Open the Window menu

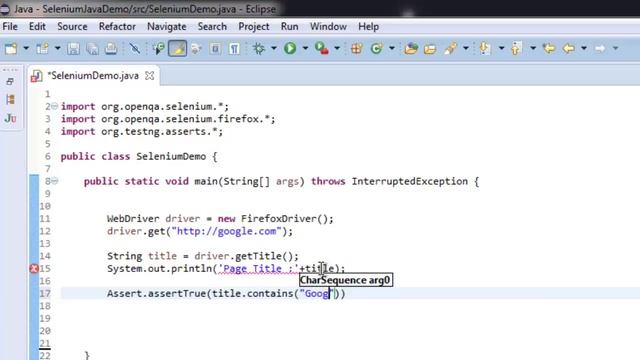pyautogui.click(x=328, y=27)
